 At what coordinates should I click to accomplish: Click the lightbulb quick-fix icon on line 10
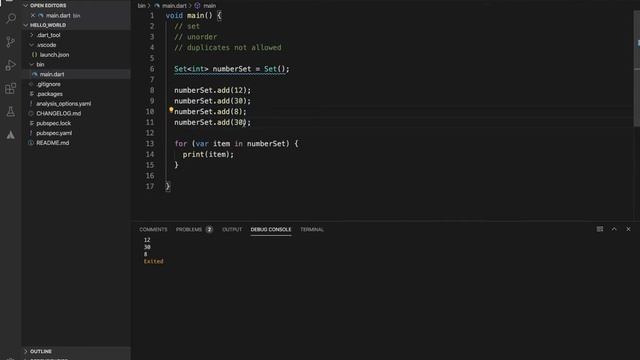(171, 109)
